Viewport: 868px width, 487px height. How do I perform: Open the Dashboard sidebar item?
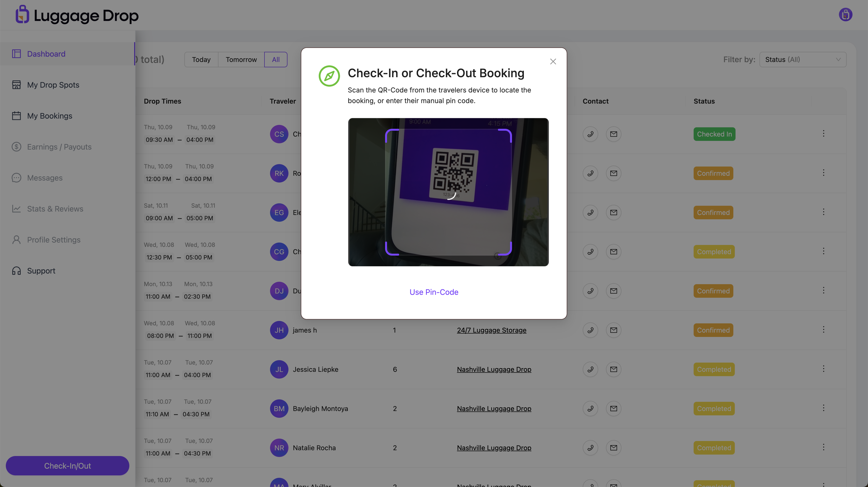point(46,54)
